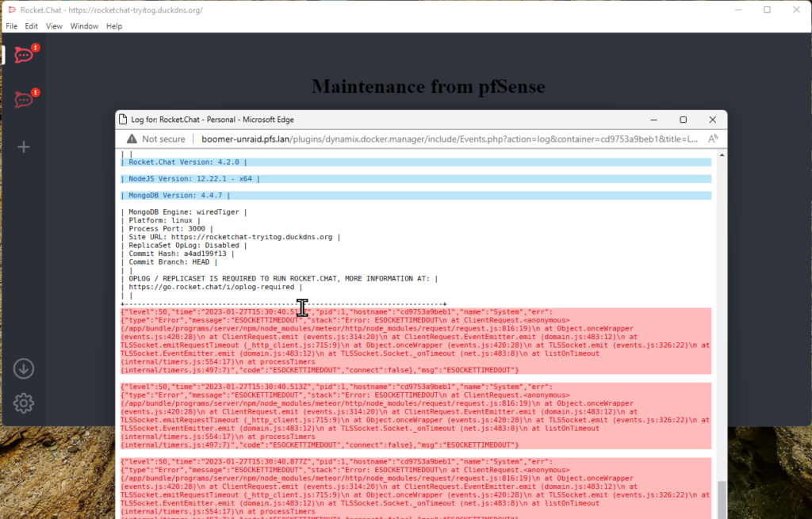Click the Read aloud icon in Edge address bar
Image resolution: width=812 pixels, height=519 pixels.
(713, 139)
